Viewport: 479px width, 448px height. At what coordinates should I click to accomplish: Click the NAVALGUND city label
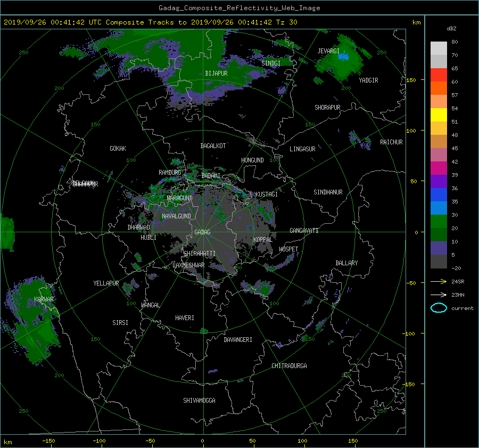click(x=176, y=216)
